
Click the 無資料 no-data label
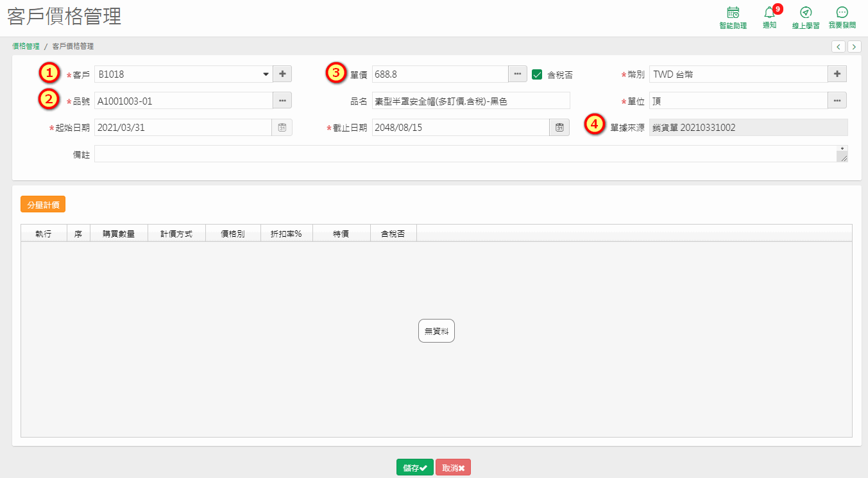click(x=436, y=331)
